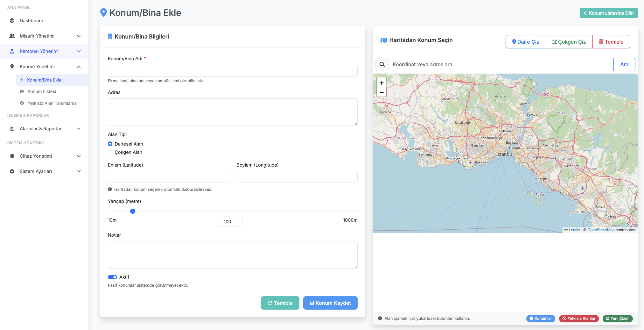The image size is (644, 330).
Task: Click Istanbul label on the map
Action: click(505, 154)
